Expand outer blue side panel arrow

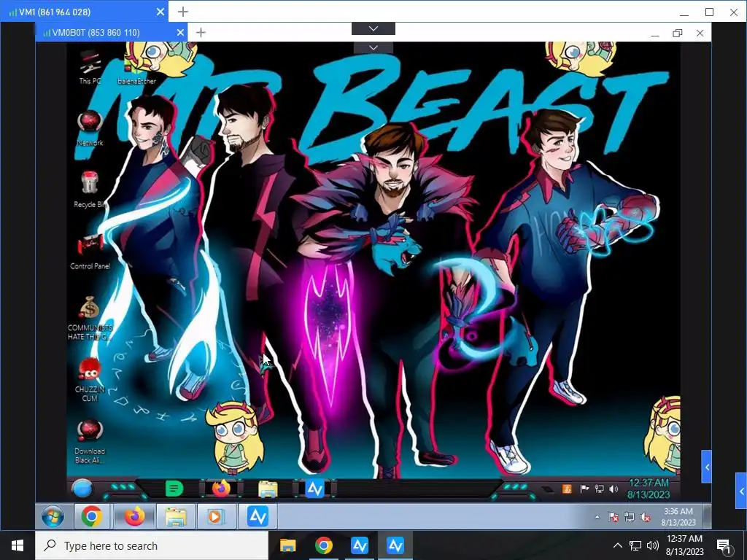point(741,491)
